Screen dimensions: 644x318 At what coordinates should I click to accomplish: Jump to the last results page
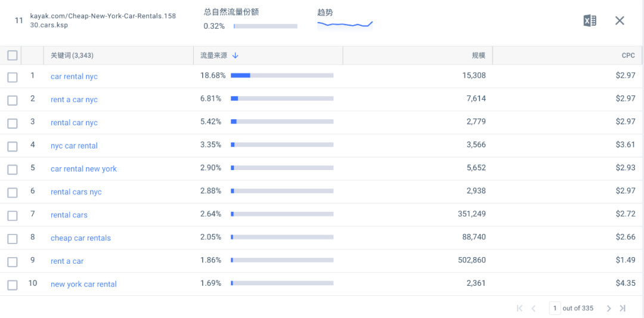[x=623, y=308]
